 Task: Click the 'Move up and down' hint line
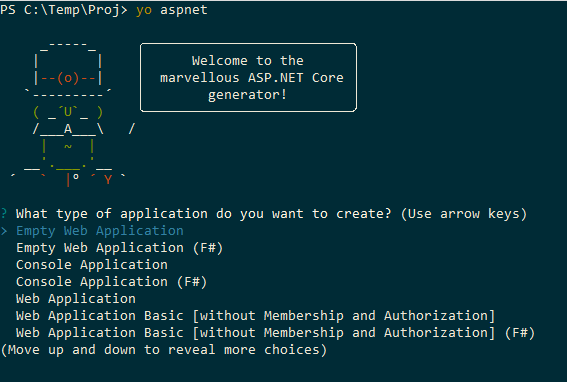coord(164,350)
